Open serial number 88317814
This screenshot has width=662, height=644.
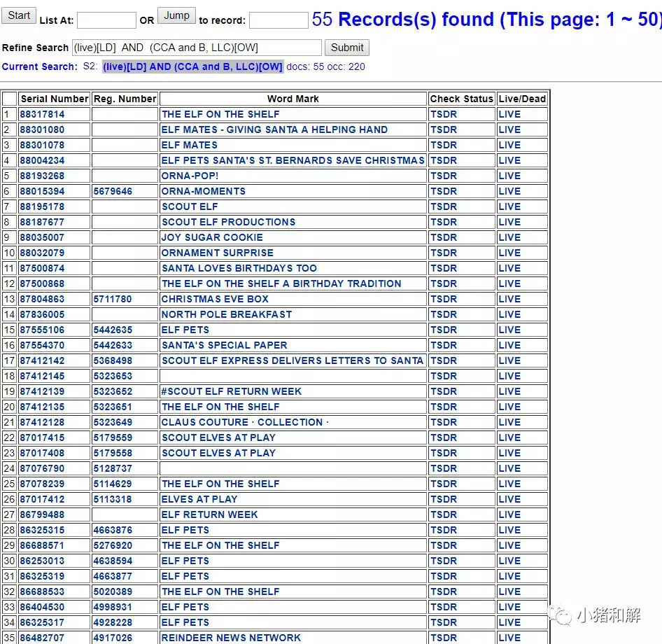point(42,114)
